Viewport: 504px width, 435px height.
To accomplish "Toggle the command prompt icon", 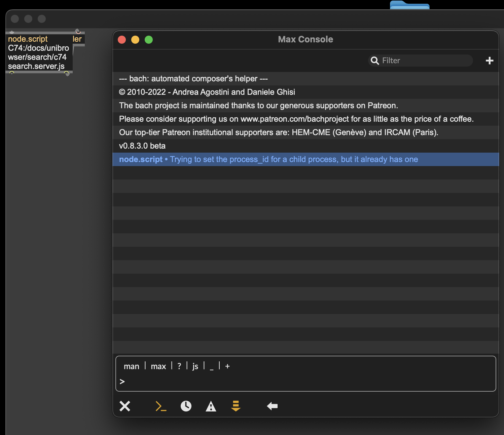I will (x=161, y=406).
